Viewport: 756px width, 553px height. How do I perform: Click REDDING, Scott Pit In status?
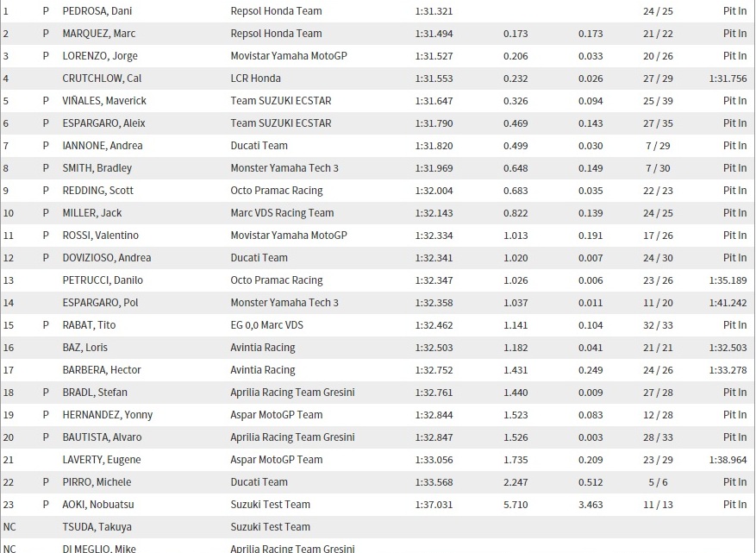(x=734, y=191)
